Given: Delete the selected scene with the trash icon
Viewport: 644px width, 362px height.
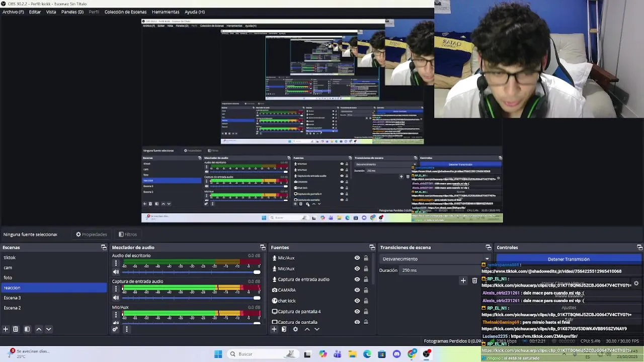Looking at the screenshot, I should click(x=16, y=329).
